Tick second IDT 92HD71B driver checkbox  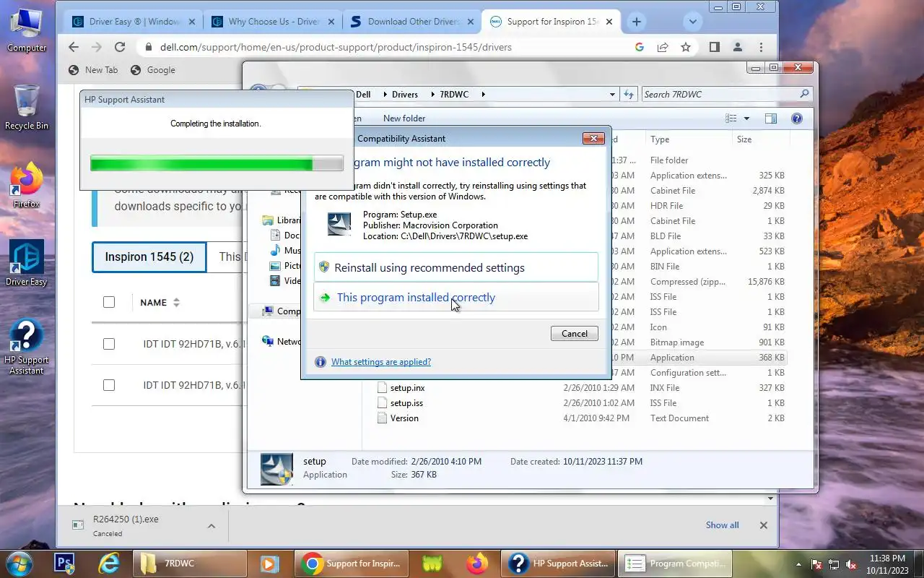coord(109,385)
